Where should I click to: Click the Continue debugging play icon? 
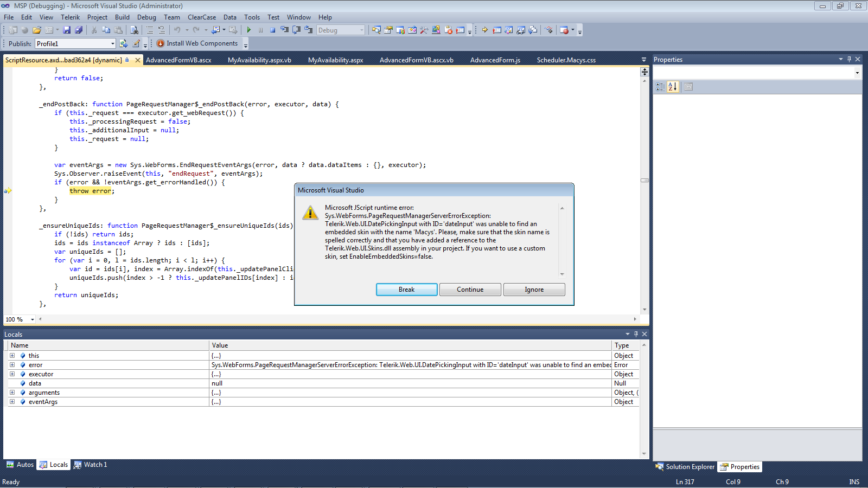point(249,30)
